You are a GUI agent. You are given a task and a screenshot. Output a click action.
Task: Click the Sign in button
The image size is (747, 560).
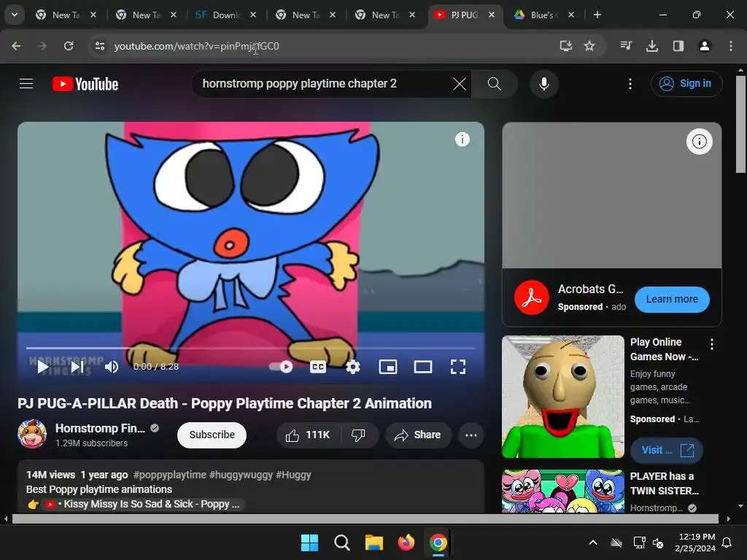(686, 84)
